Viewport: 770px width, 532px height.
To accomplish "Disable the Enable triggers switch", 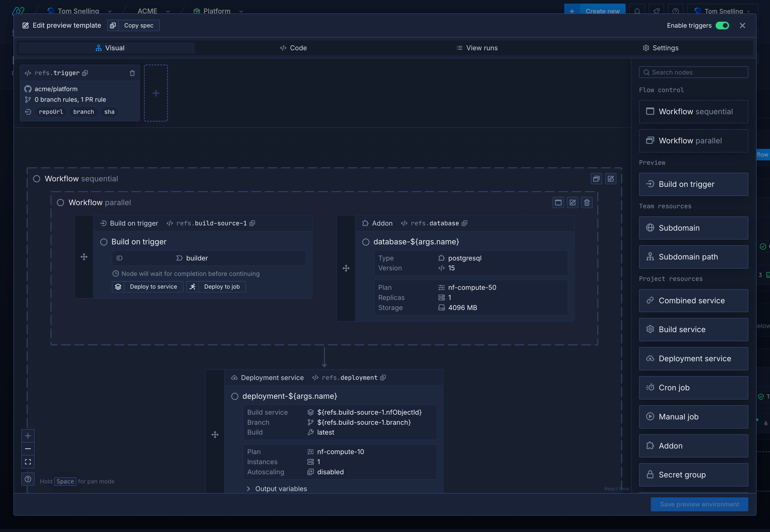I will pos(722,26).
